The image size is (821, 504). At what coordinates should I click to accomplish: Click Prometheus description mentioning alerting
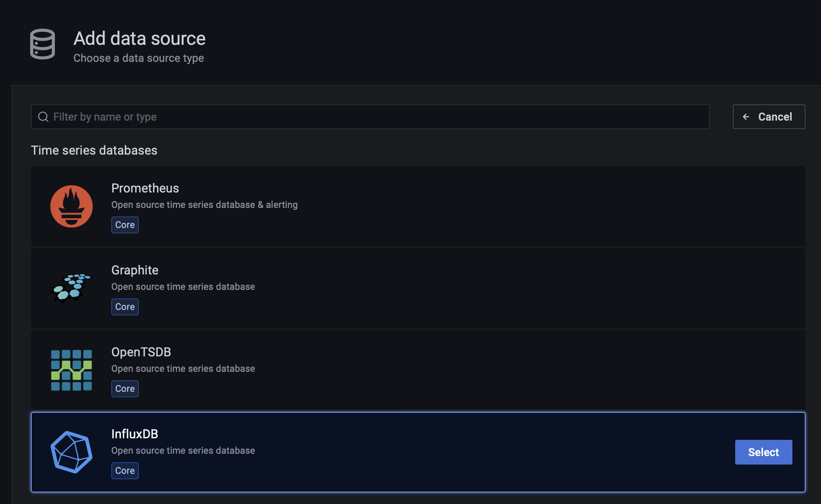(x=204, y=205)
